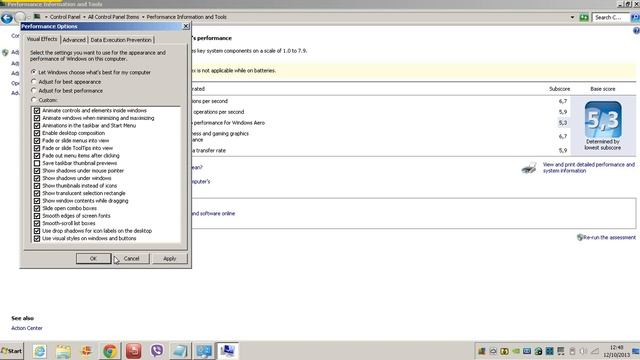Click the two-monitors taskbar icon
Image resolution: width=640 pixels, height=360 pixels.
pos(204,351)
